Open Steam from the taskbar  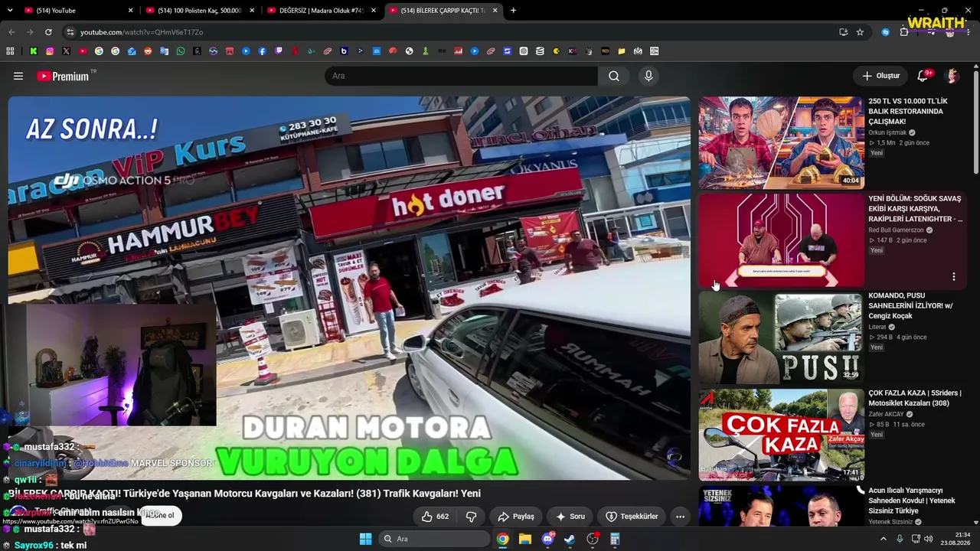pyautogui.click(x=570, y=539)
